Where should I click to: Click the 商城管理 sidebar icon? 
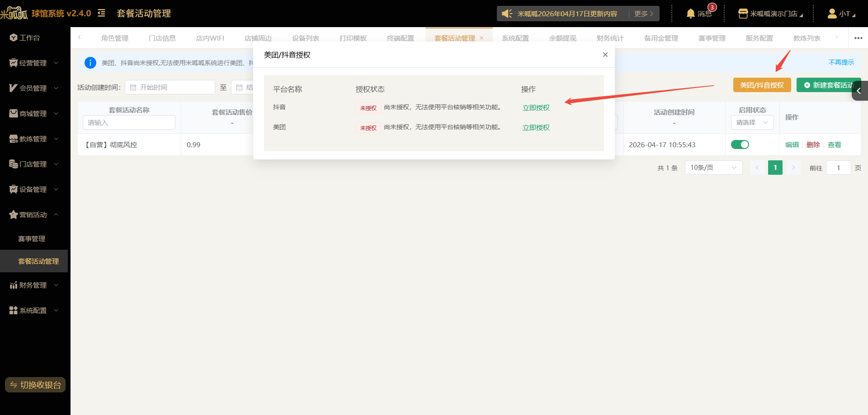(x=14, y=113)
